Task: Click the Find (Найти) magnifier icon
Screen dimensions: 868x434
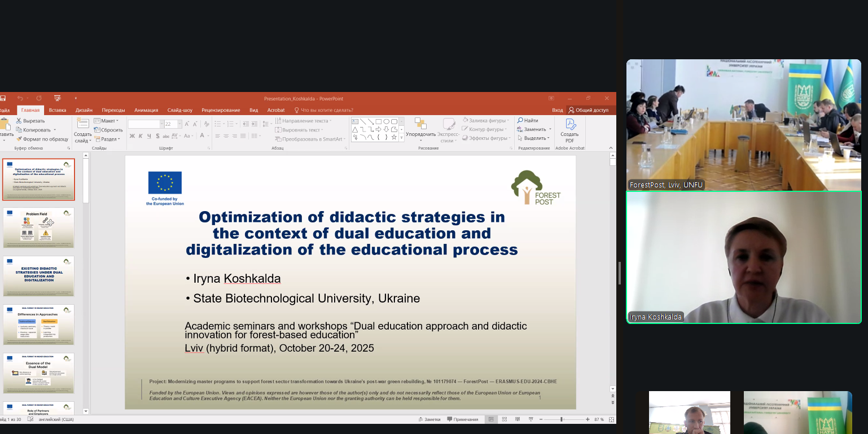Action: [x=519, y=120]
